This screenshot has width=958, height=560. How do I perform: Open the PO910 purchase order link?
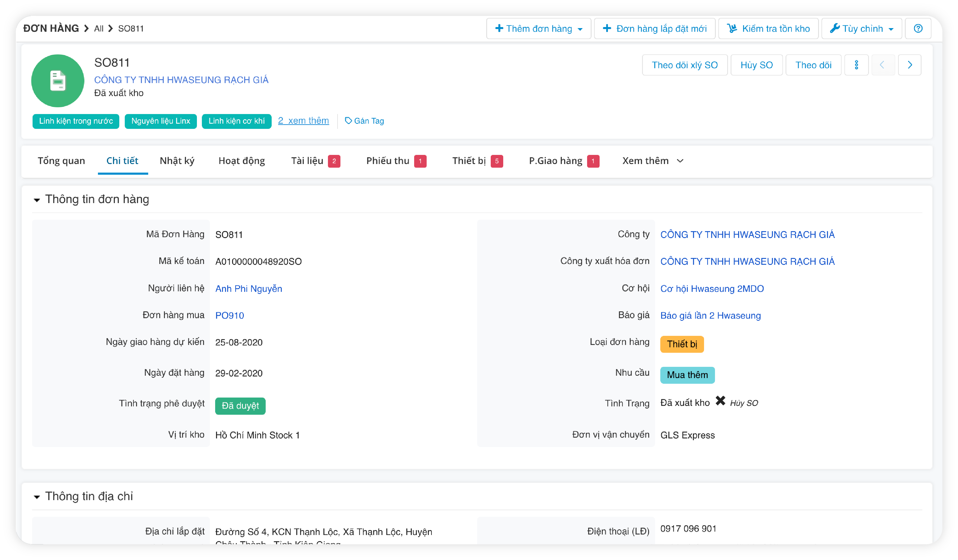(x=229, y=315)
